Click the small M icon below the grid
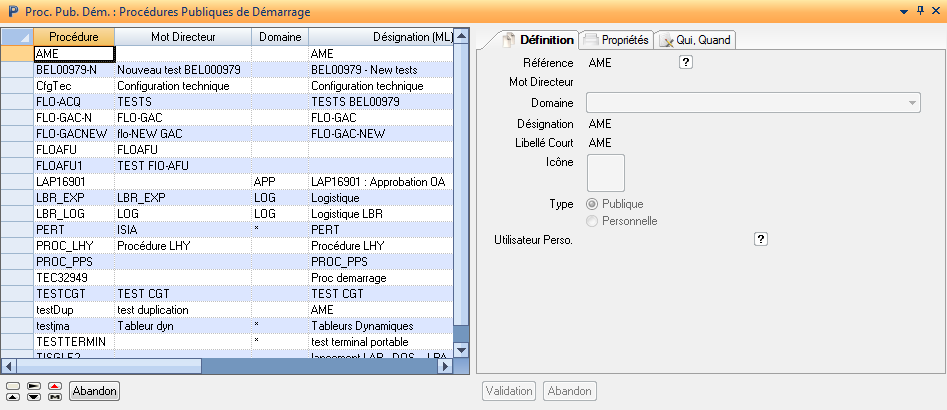Screen dimensions: 947x410 click(54, 396)
